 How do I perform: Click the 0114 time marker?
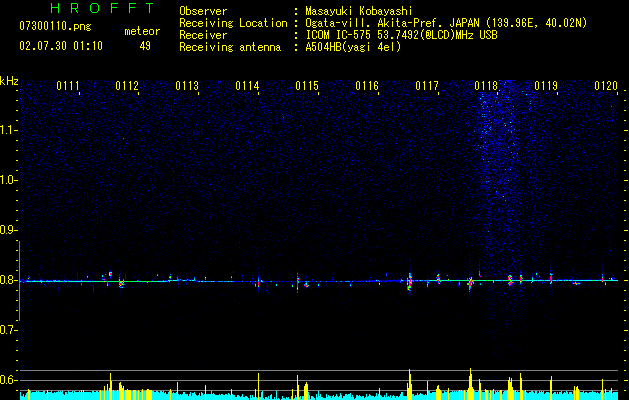(247, 86)
